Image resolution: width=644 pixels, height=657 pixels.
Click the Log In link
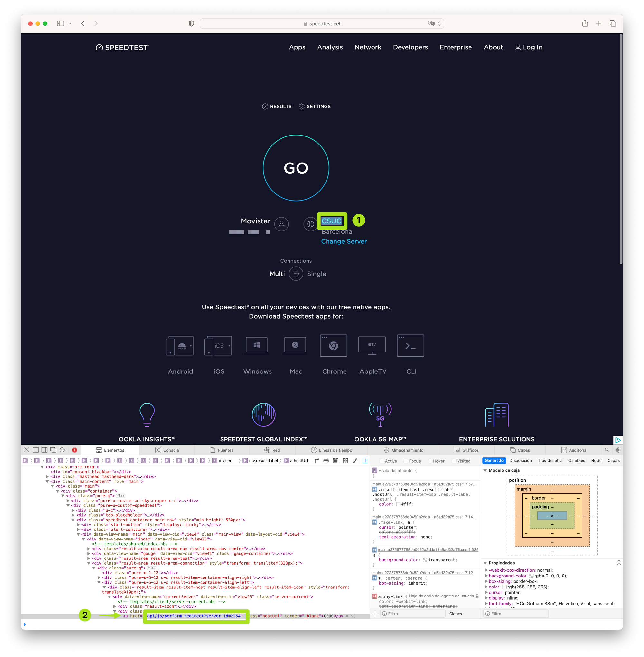[529, 47]
